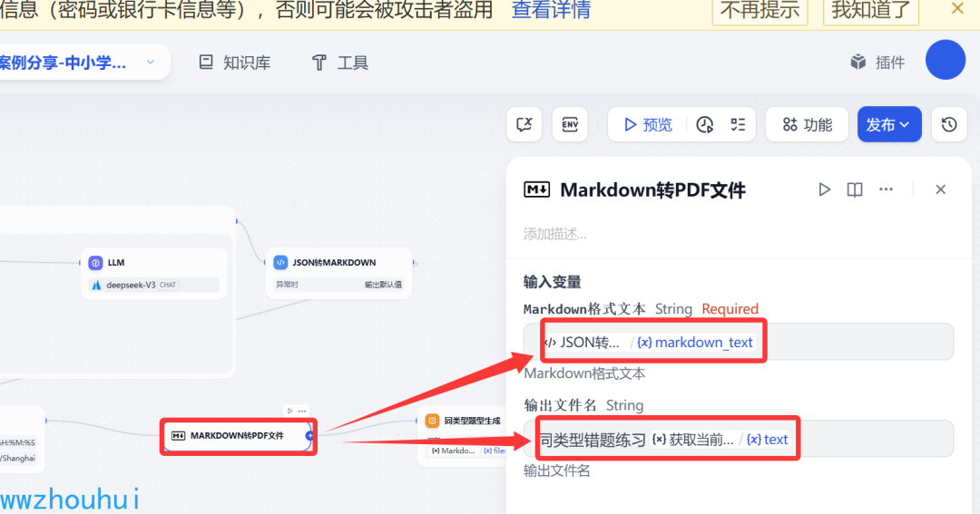Click the text variable tag in 输出文件名
Viewport: 980px width, 514px height.
pos(768,439)
